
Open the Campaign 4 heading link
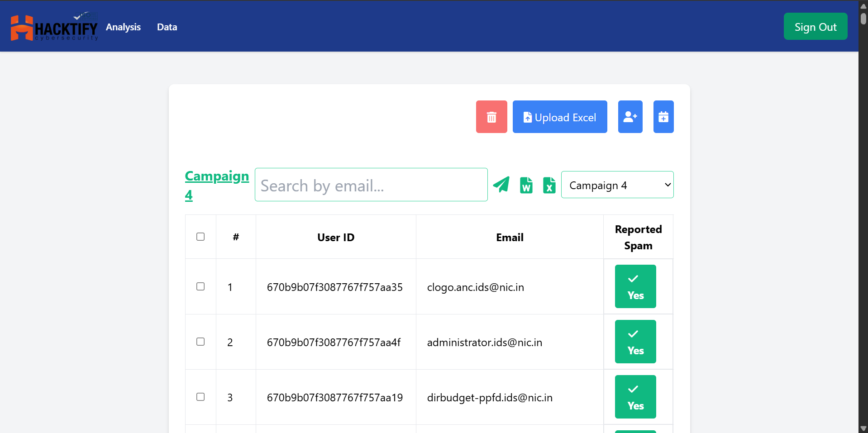pos(217,185)
